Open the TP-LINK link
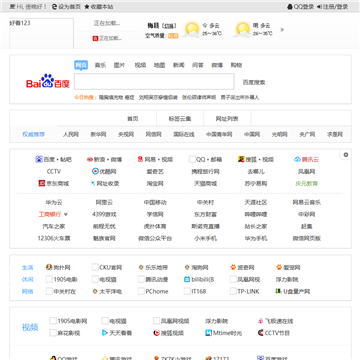360x360 pixels. [248, 291]
